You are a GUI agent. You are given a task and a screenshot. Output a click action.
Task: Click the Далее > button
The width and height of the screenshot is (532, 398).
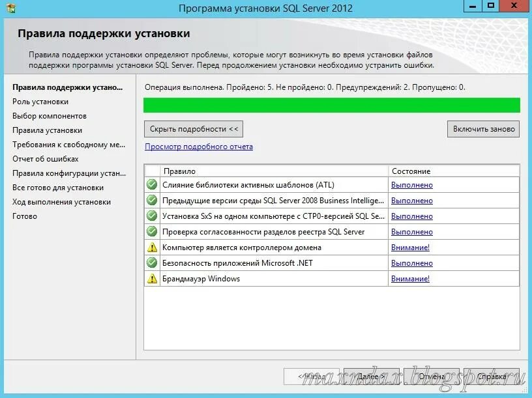pos(372,377)
